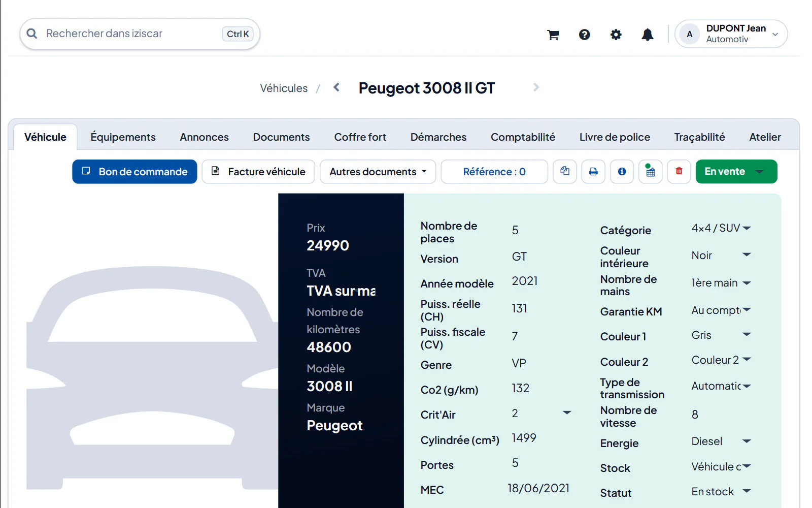
Task: Expand the Crit'Air dropdown
Action: pyautogui.click(x=542, y=413)
